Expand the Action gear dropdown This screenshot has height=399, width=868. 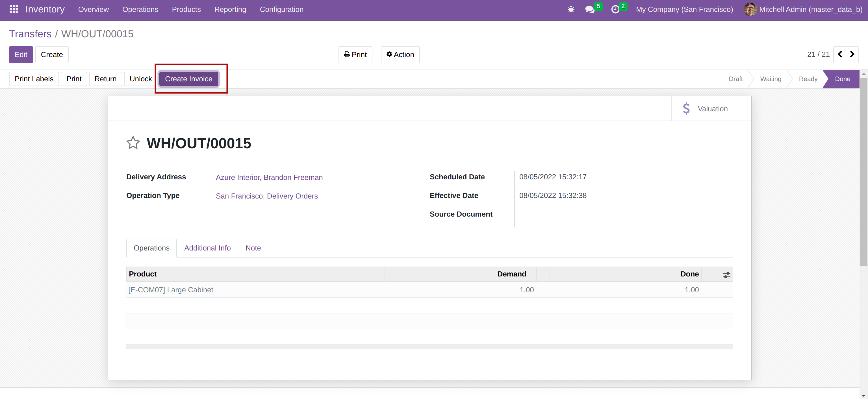[400, 54]
